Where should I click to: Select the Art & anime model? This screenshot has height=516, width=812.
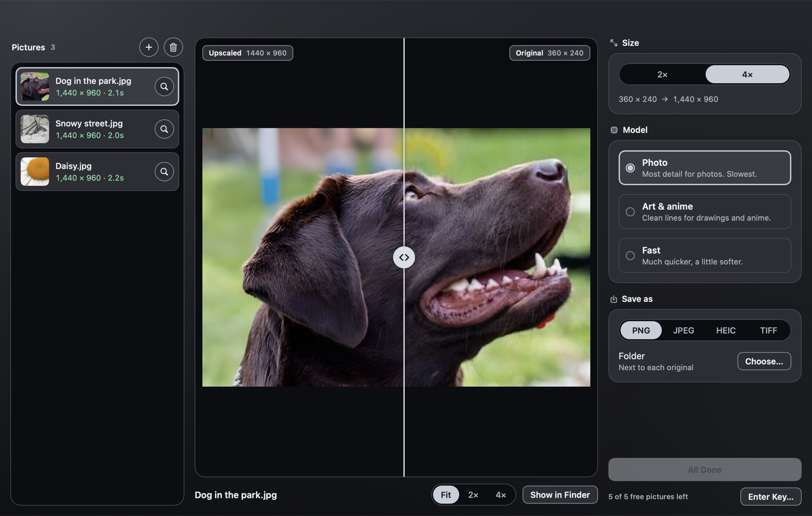[705, 211]
